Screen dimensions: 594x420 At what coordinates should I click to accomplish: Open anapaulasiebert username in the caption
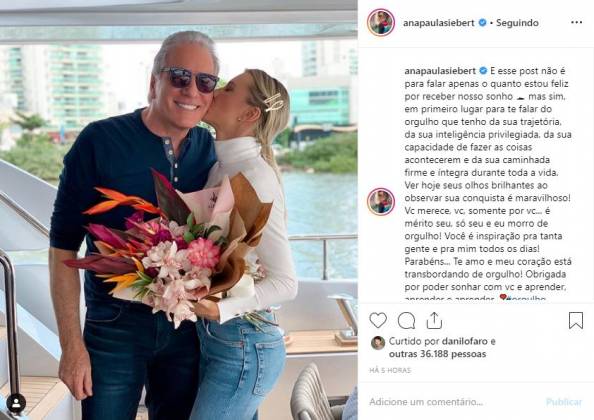(x=440, y=71)
